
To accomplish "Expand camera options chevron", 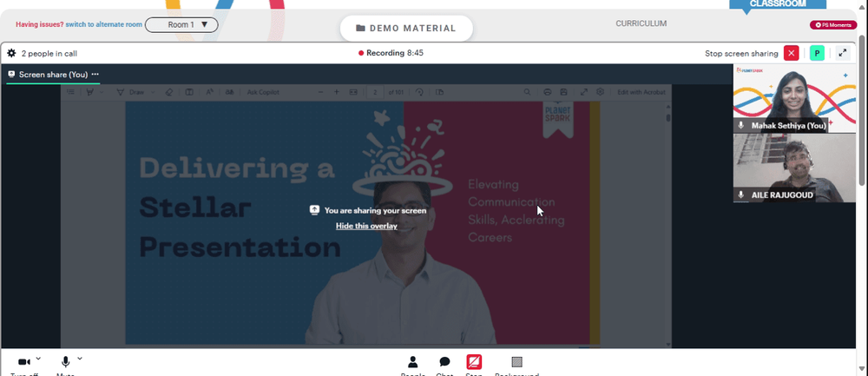I will [x=38, y=359].
